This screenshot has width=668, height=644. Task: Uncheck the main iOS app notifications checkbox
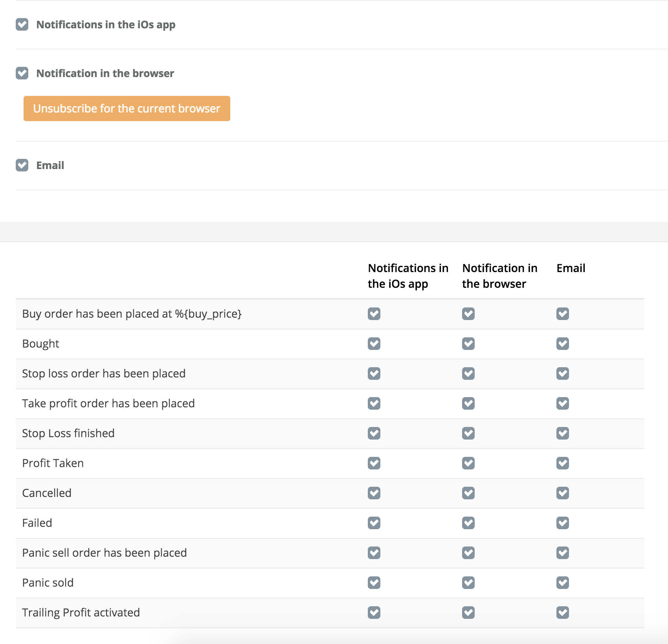click(x=22, y=24)
